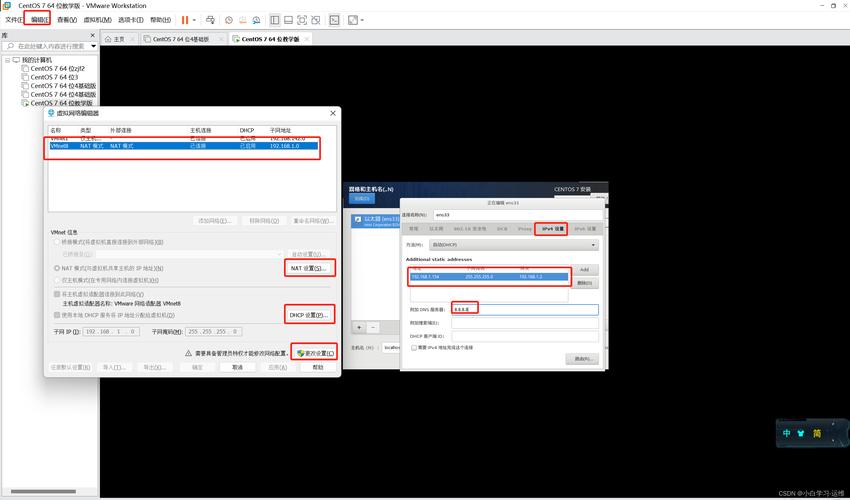Open the dropdown arrow beside the pause icon
The height and width of the screenshot is (500, 850).
pyautogui.click(x=194, y=20)
